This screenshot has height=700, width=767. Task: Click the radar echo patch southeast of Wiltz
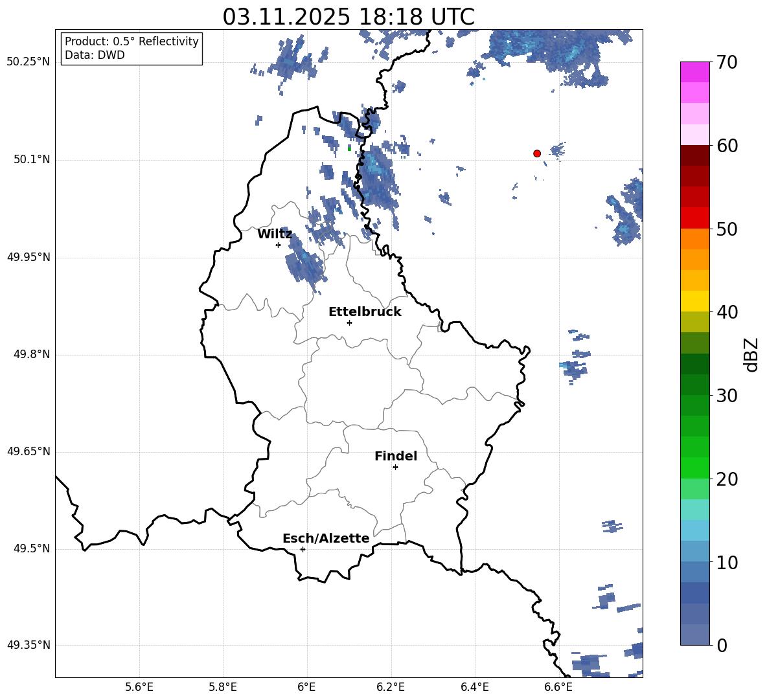tap(305, 262)
